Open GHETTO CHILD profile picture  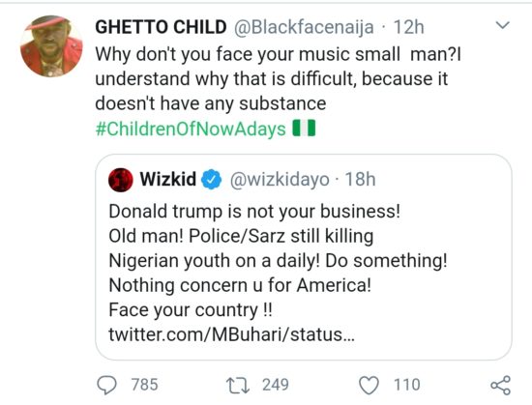[51, 45]
